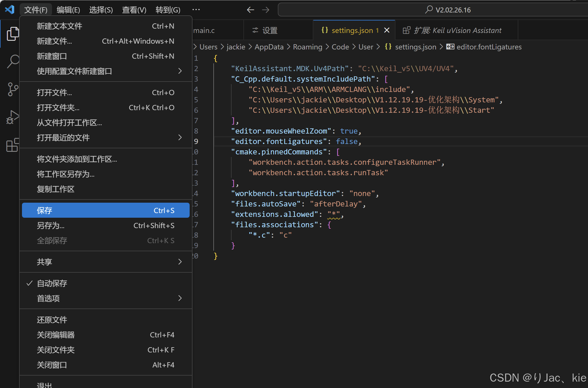Open the 共享 submenu
Viewport: 588px width, 388px height.
(45, 262)
